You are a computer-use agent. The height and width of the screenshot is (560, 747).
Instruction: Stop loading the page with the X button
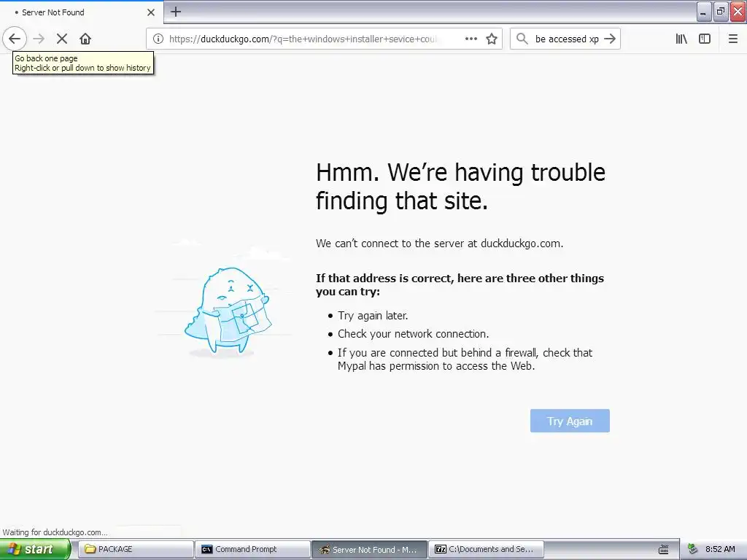62,39
